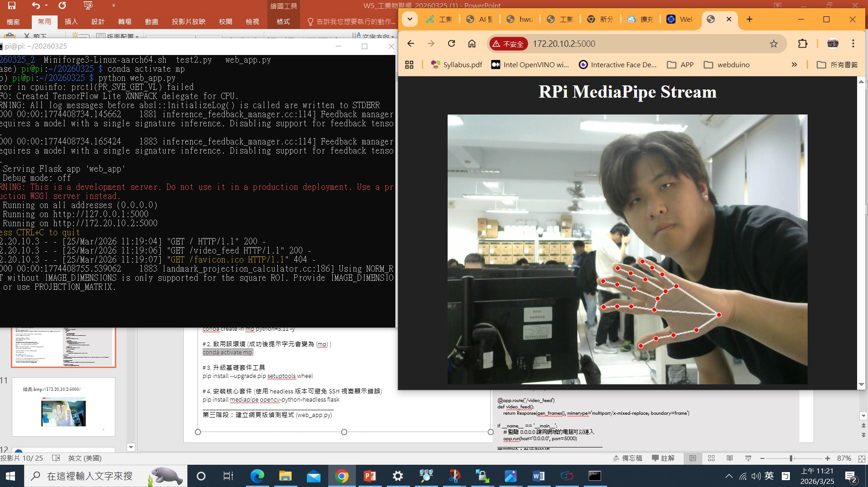
Task: Toggle the Notes (備忘稿) pane
Action: (628, 458)
